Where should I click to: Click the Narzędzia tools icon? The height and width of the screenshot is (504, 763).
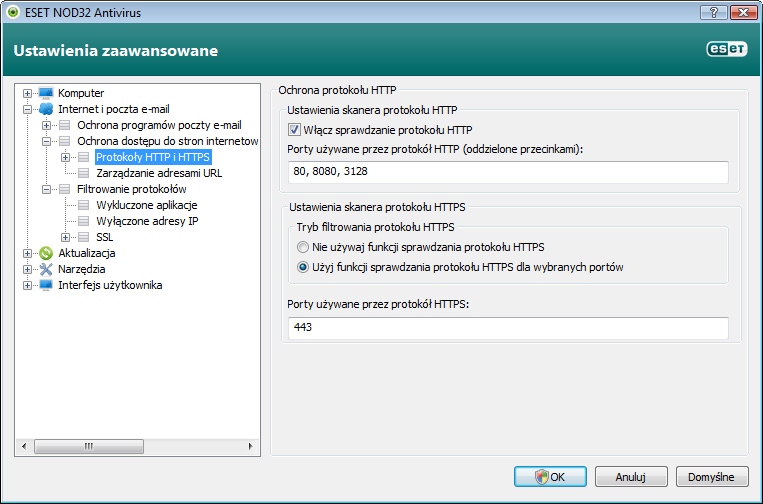pyautogui.click(x=46, y=269)
